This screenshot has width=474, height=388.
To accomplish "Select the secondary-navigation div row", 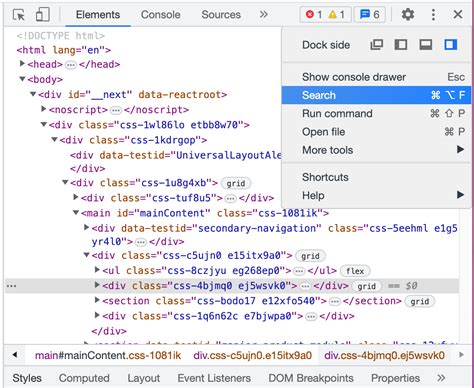I will [x=274, y=235].
